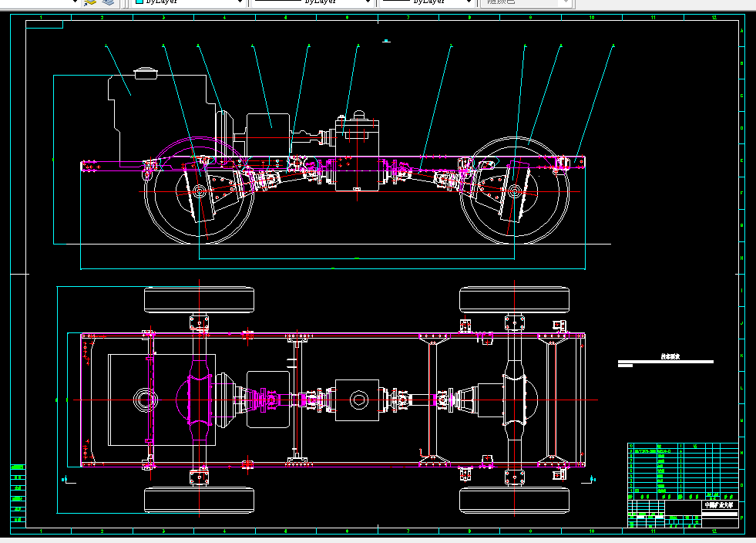Select the 中国矿业大学 title block text
756x543 pixels.
tap(719, 505)
